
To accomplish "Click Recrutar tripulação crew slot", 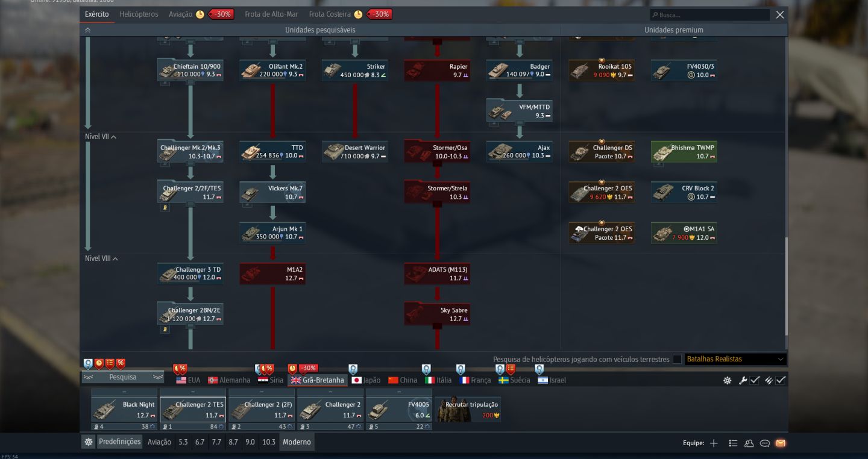I will coord(468,409).
